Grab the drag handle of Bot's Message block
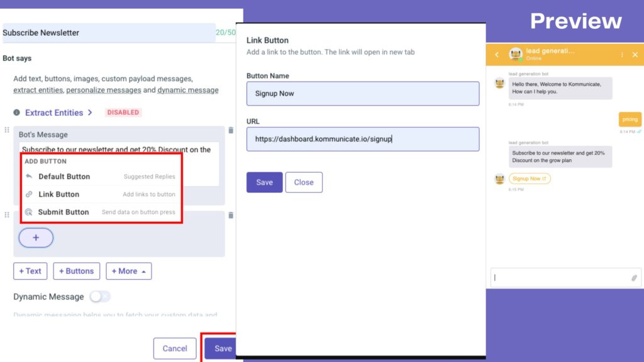 point(7,130)
